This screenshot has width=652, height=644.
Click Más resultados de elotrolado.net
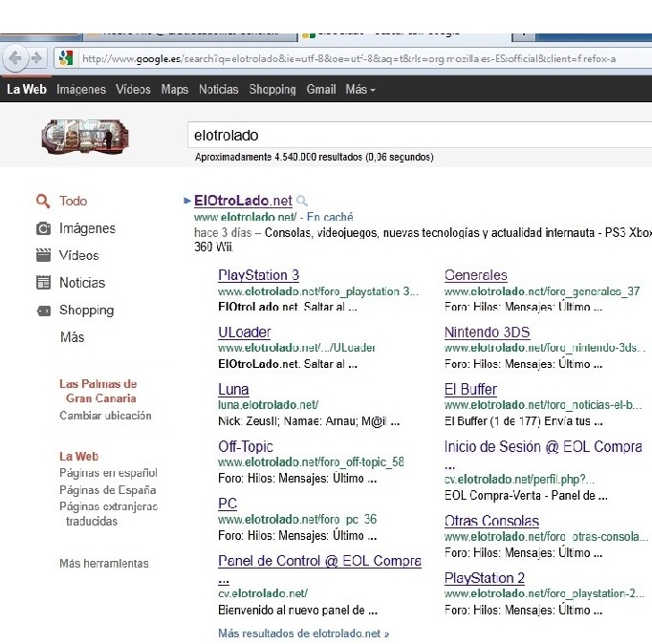[x=304, y=633]
